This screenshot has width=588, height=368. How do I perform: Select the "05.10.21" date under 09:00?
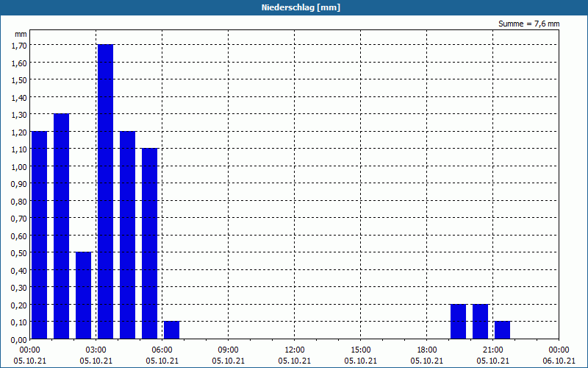pos(229,361)
